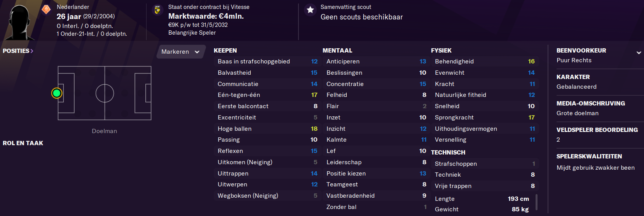
Task: Click the Eén-tegen-één attribute row
Action: point(267,95)
